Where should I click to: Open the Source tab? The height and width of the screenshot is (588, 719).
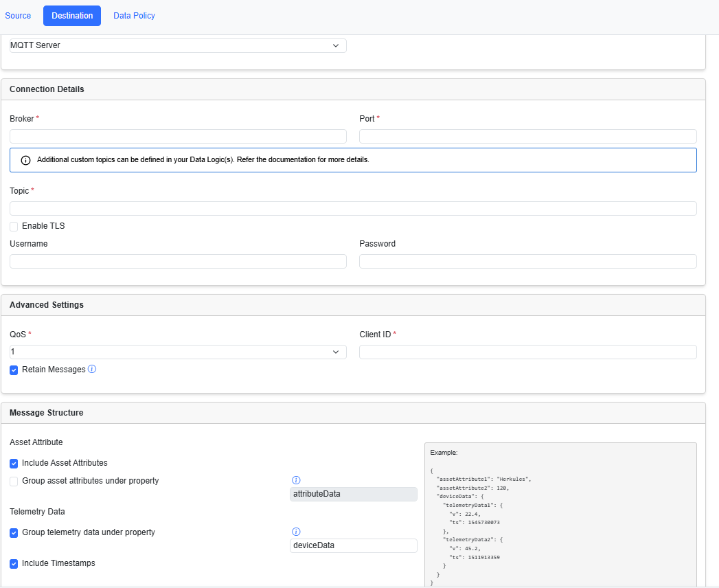tap(18, 16)
